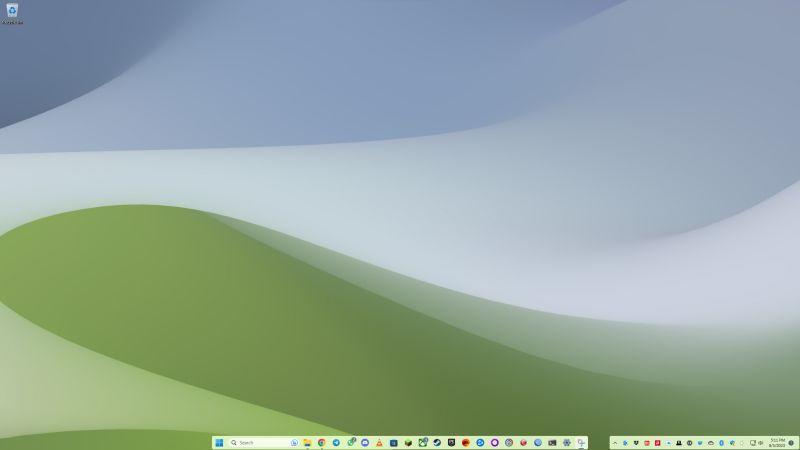Open Discord from the taskbar
Image resolution: width=800 pixels, height=450 pixels.
click(365, 442)
